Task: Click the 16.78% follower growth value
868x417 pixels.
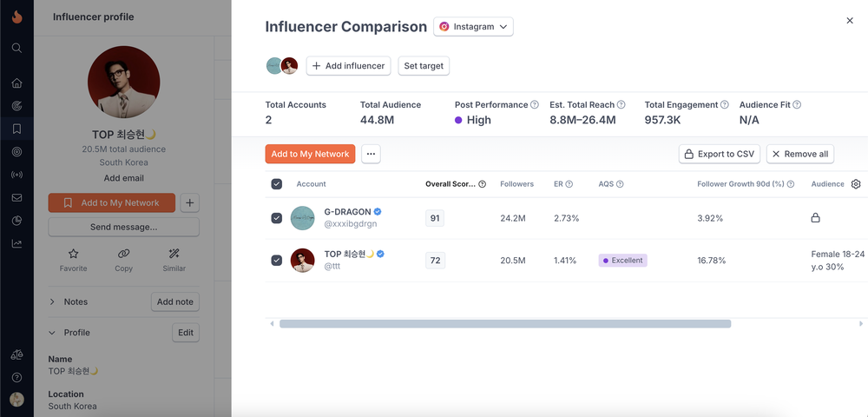Action: point(712,261)
